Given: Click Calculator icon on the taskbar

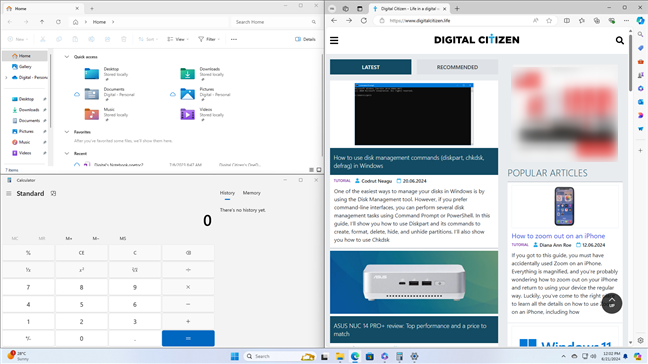Looking at the screenshot, I should pyautogui.click(x=399, y=356).
